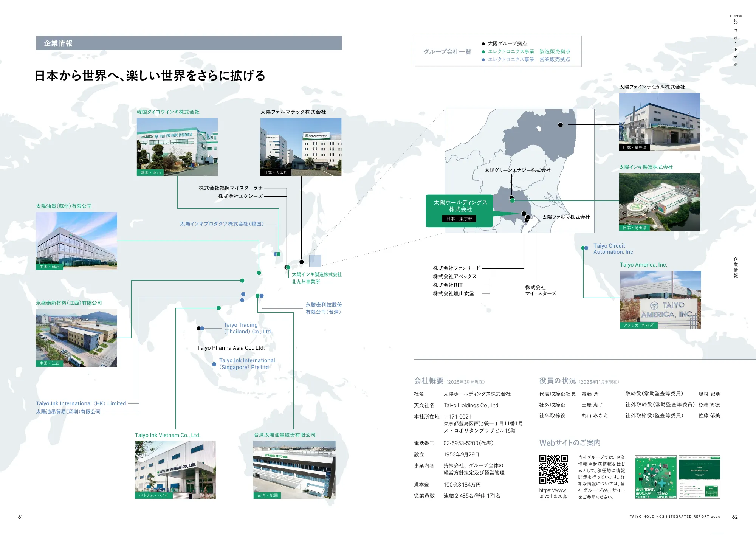The width and height of the screenshot is (756, 535).
Task: Click the Taiyo America Inc. building photo
Action: pyautogui.click(x=660, y=300)
